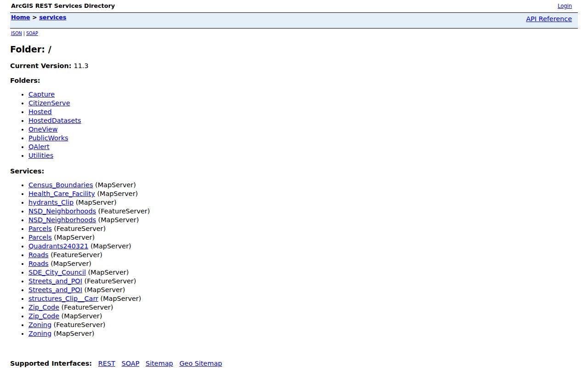Screen dimensions: 588x368
Task: Open the PublicWorks folder
Action: (48, 138)
